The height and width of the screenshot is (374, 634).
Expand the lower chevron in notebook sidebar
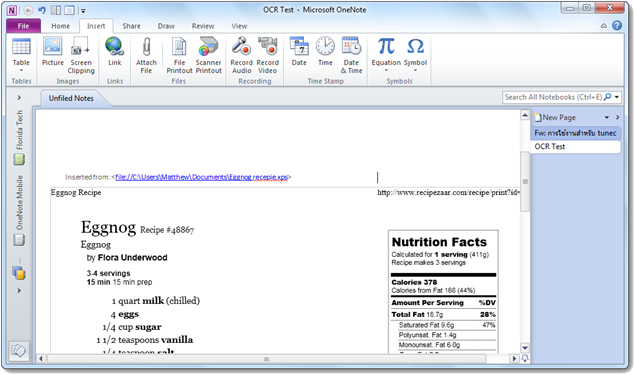(x=19, y=291)
